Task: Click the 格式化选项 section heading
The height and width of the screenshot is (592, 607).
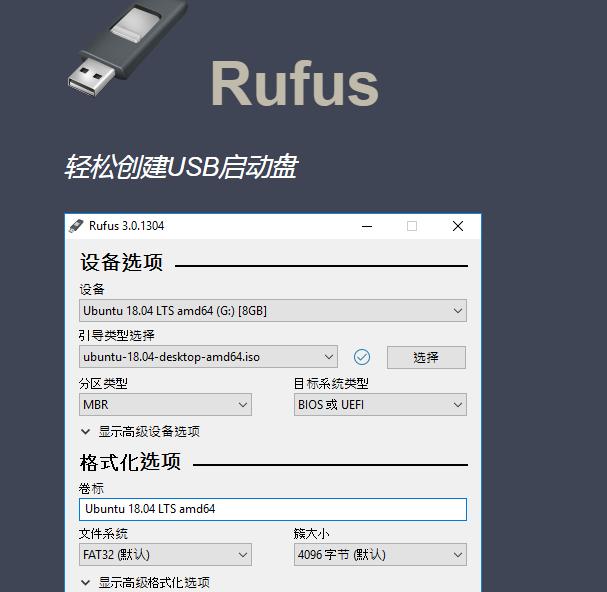Action: coord(130,462)
